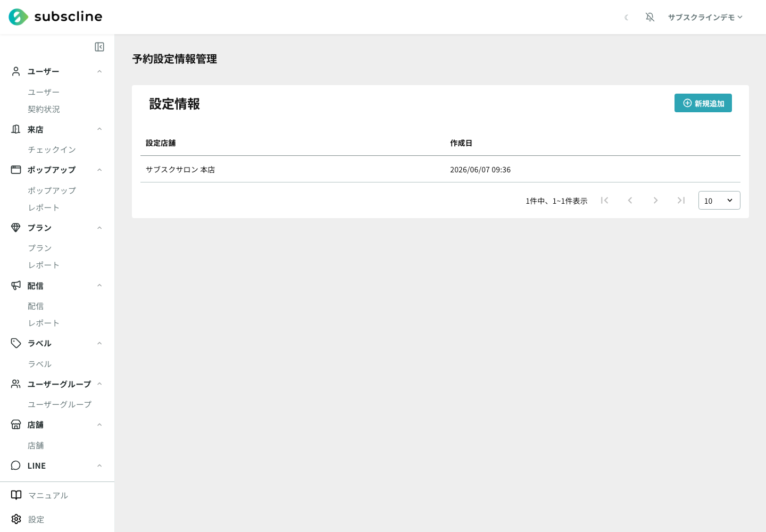
Task: Click the 店舗 shop icon
Action: (x=16, y=425)
